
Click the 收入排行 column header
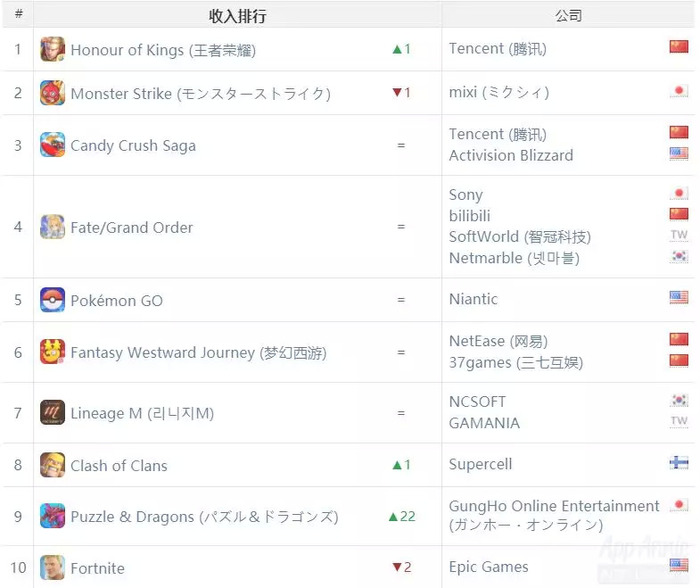click(238, 16)
